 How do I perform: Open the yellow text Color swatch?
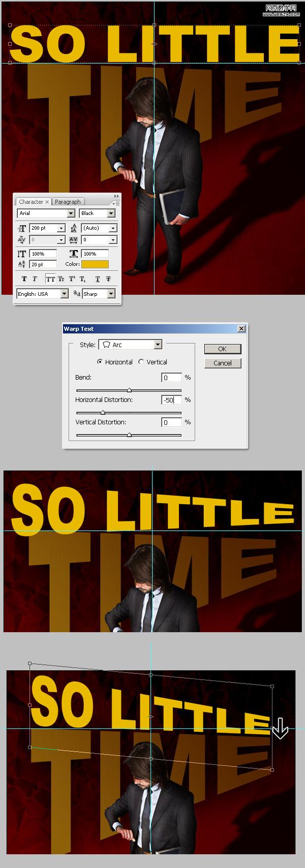point(95,264)
